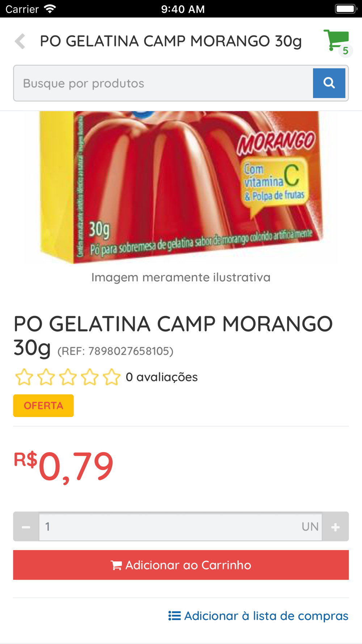Tap the blue search magnifier button
362x644 pixels.
[329, 83]
